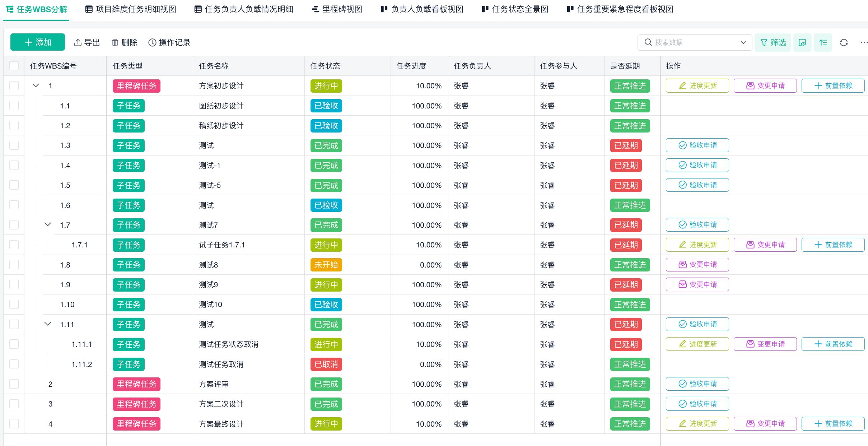This screenshot has width=868, height=446.
Task: Click the green 添加 button
Action: point(38,42)
